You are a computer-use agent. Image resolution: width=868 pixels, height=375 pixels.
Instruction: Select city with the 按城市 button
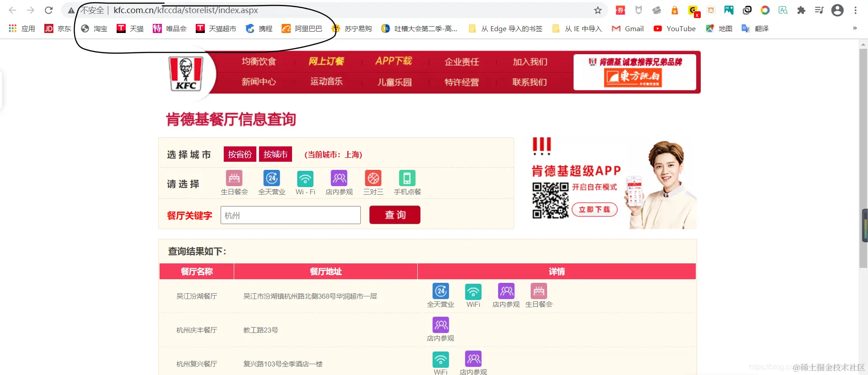coord(275,154)
